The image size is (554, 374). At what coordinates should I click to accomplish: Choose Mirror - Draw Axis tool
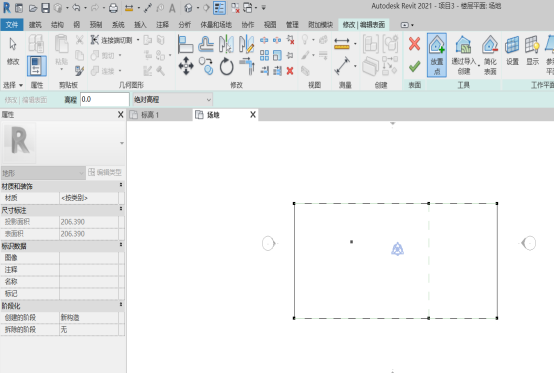pyautogui.click(x=246, y=44)
